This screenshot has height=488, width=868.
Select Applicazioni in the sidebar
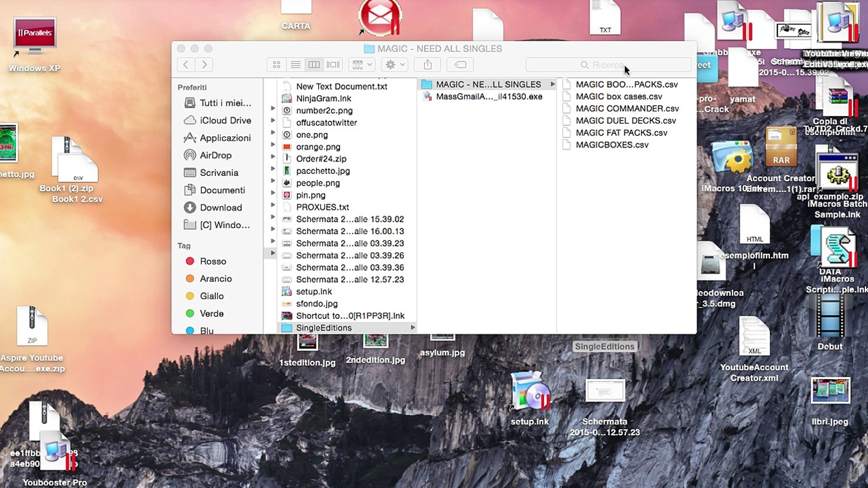[x=225, y=138]
